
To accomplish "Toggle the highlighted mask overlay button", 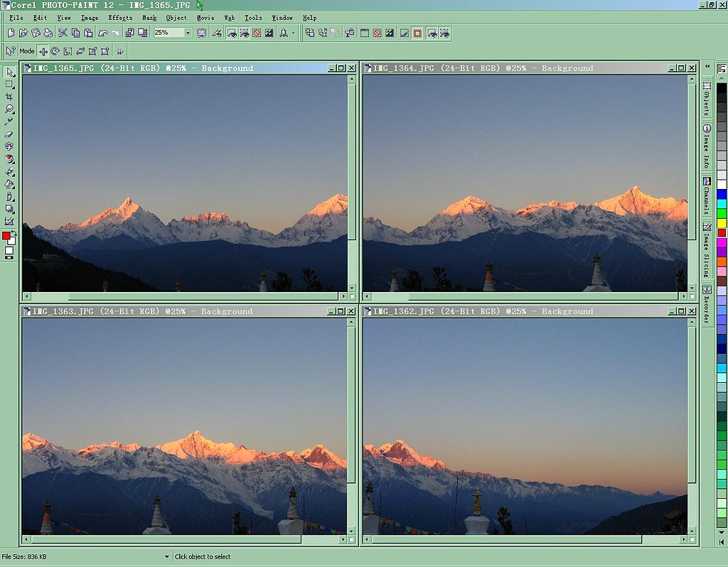I will (x=417, y=33).
